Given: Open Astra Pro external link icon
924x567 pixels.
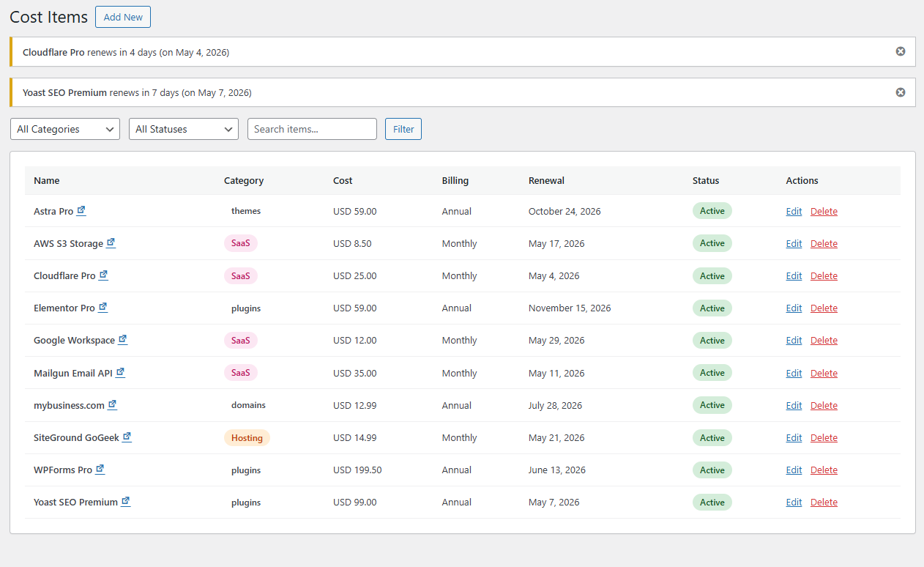Looking at the screenshot, I should click(81, 211).
